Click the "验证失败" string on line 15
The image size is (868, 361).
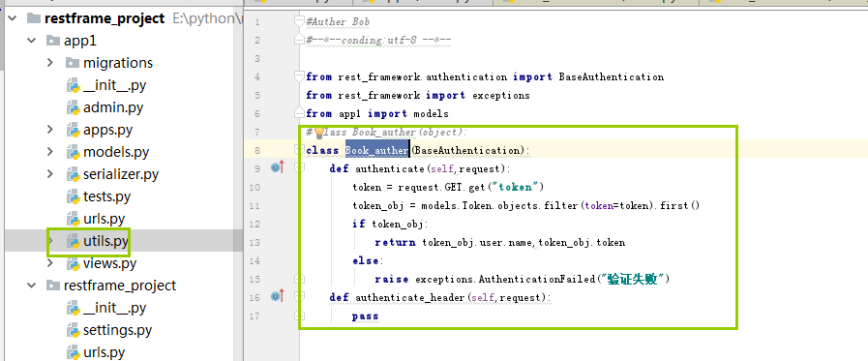click(x=632, y=279)
